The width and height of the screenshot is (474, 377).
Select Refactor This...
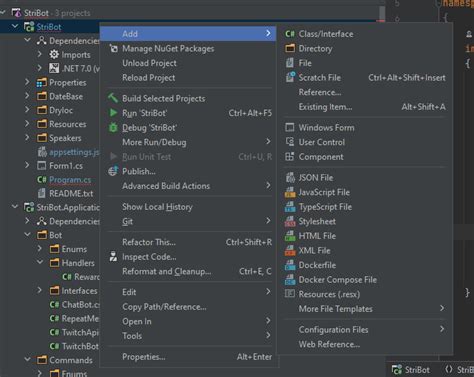[x=188, y=242]
